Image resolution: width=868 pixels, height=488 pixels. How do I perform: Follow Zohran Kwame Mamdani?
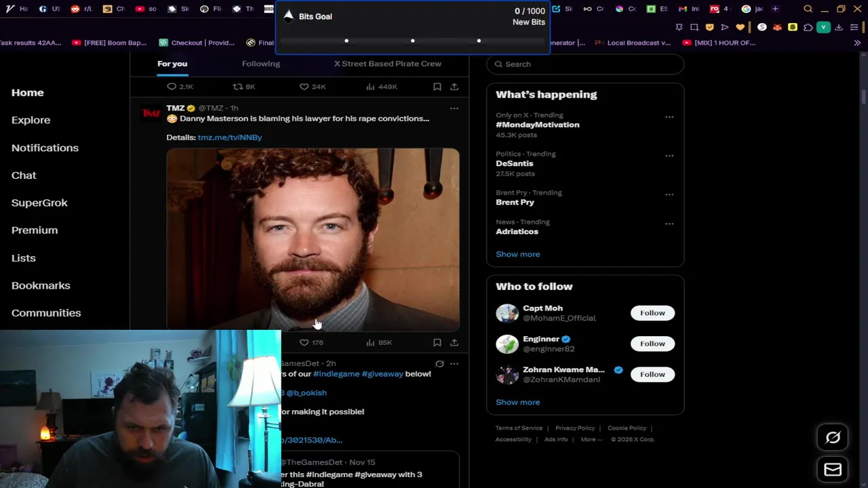pyautogui.click(x=652, y=374)
